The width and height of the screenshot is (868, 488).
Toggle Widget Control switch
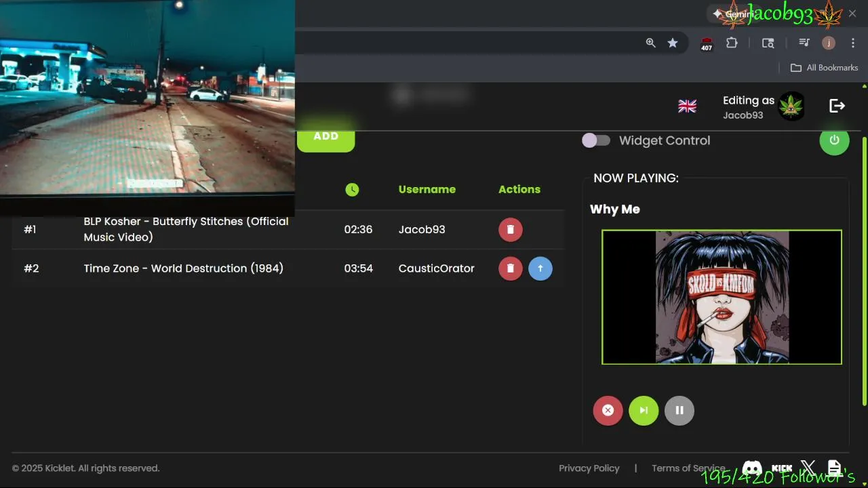point(597,140)
